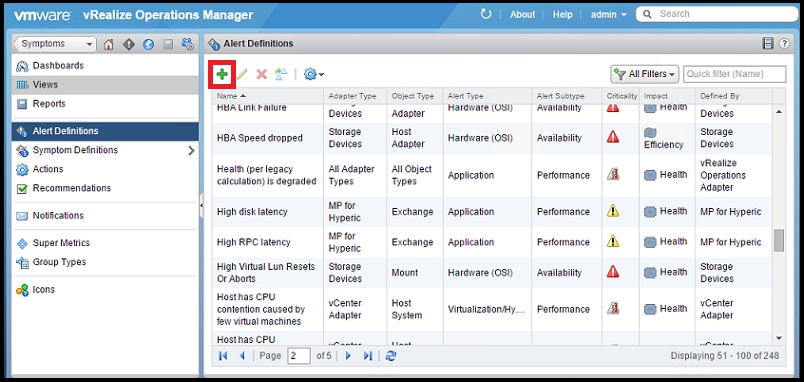The image size is (804, 382).
Task: Expand the admin user menu
Action: click(x=608, y=14)
